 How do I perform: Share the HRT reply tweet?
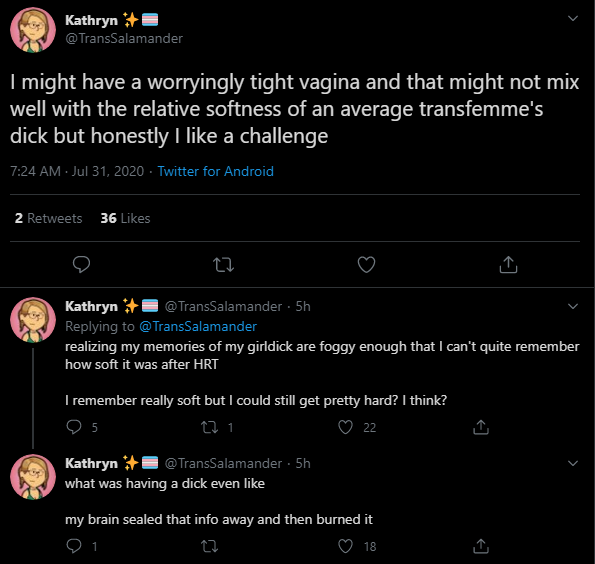coord(481,427)
